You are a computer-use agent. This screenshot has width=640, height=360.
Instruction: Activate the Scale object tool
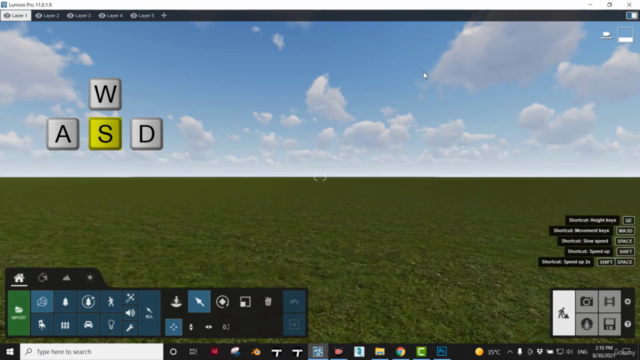[245, 302]
